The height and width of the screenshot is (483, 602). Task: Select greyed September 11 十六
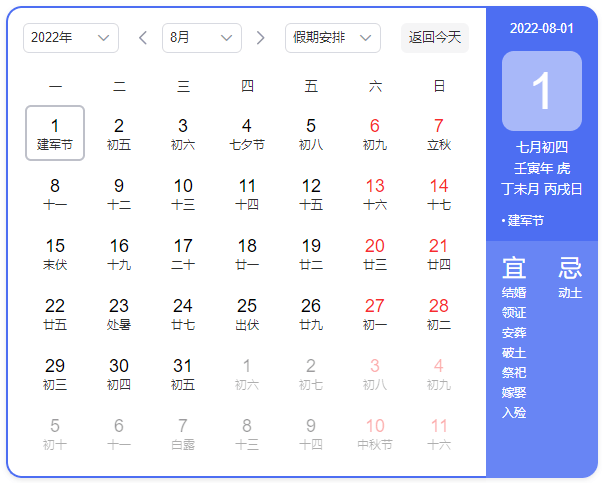(439, 433)
